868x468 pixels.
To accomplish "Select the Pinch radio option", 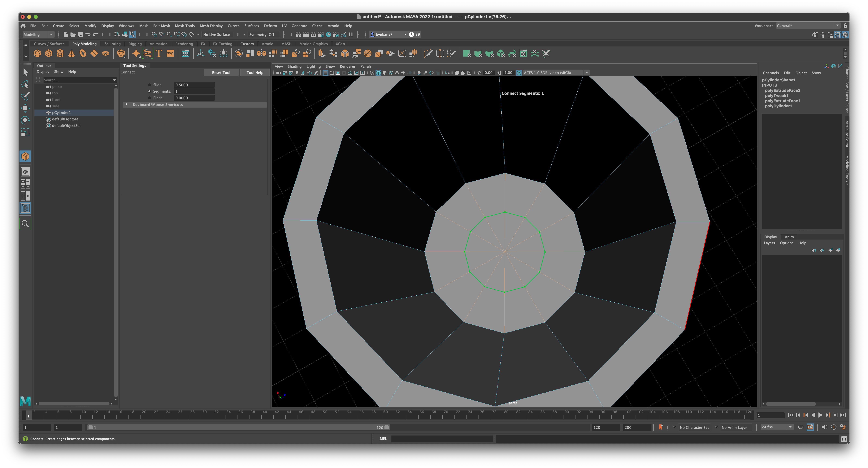I will 149,98.
